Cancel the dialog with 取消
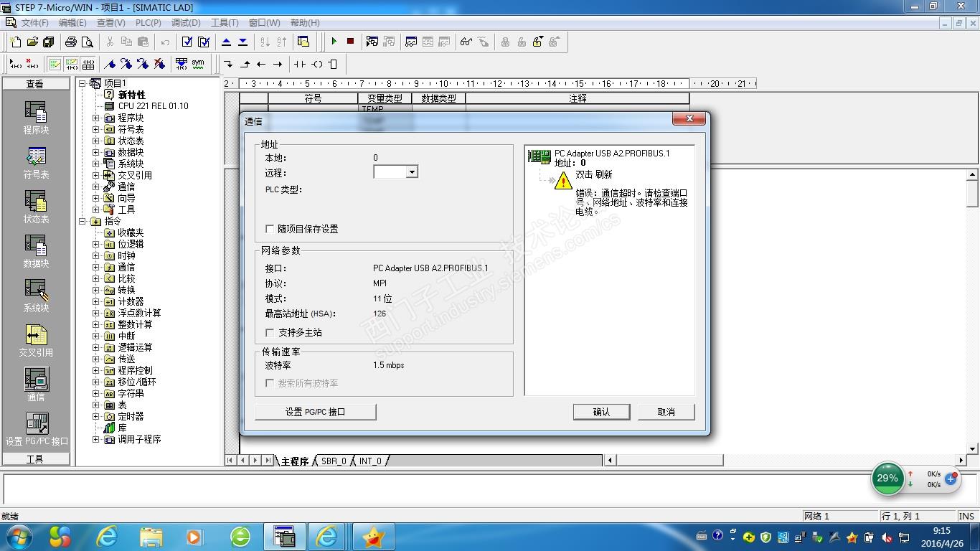This screenshot has height=551, width=980. (x=666, y=412)
